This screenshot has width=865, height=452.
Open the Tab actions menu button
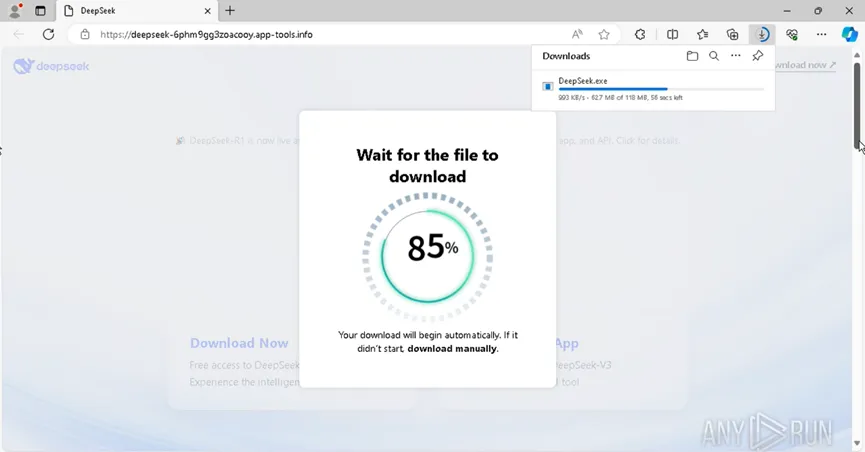tap(41, 11)
